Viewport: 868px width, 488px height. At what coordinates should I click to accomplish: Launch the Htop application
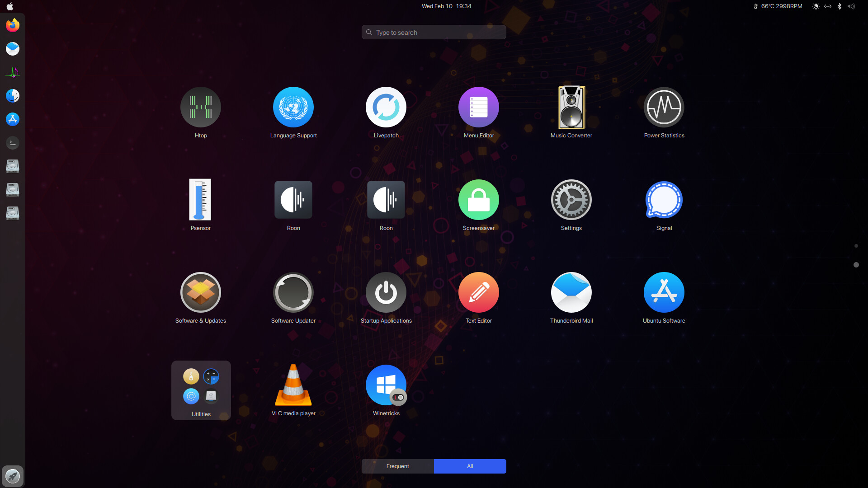pos(200,108)
